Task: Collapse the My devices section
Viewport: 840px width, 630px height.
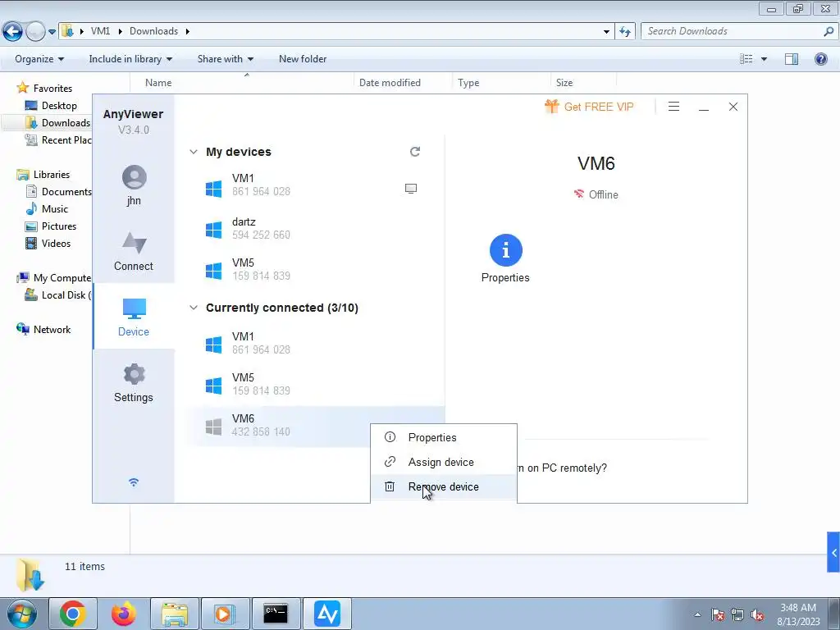Action: [194, 152]
